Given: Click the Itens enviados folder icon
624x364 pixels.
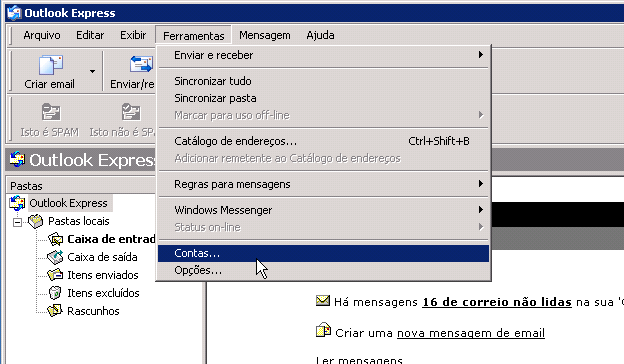Looking at the screenshot, I should [x=55, y=275].
